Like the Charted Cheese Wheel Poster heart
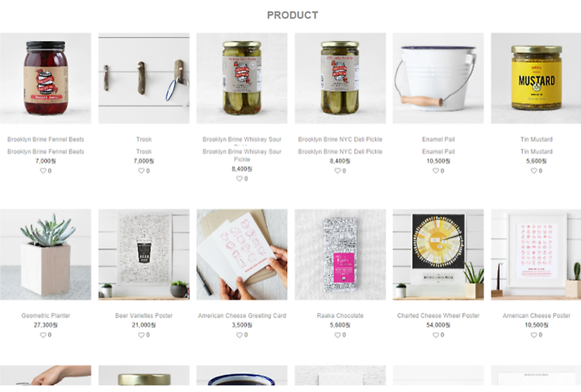This screenshot has height=392, width=581. click(436, 335)
